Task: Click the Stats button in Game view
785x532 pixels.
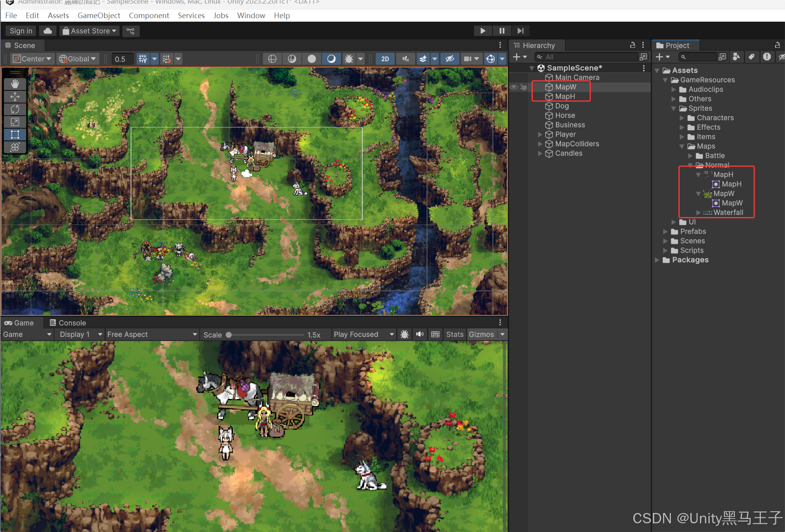Action: [454, 334]
